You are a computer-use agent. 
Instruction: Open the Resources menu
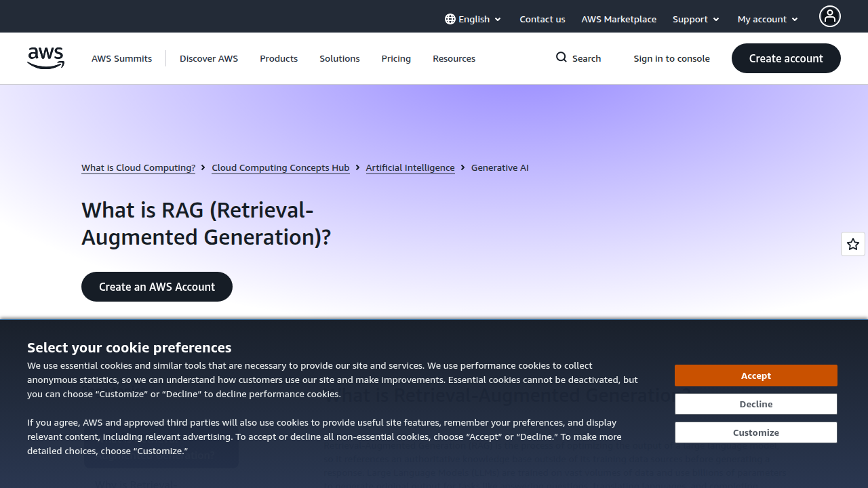click(454, 58)
